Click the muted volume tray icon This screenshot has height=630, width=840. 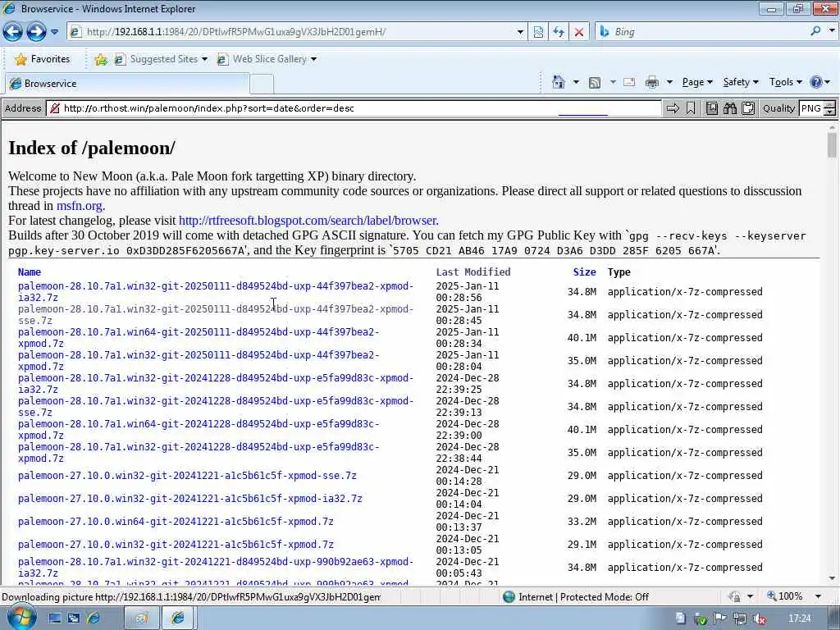(x=759, y=619)
